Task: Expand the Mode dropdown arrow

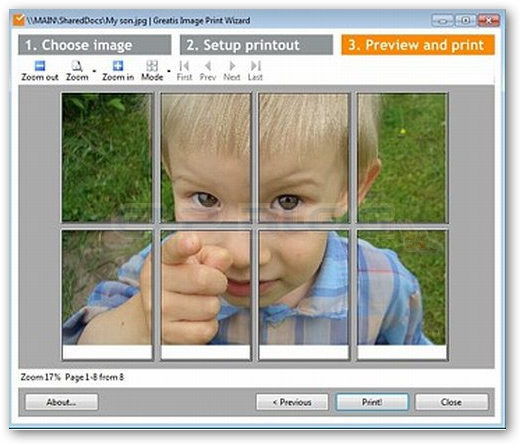Action: (169, 71)
